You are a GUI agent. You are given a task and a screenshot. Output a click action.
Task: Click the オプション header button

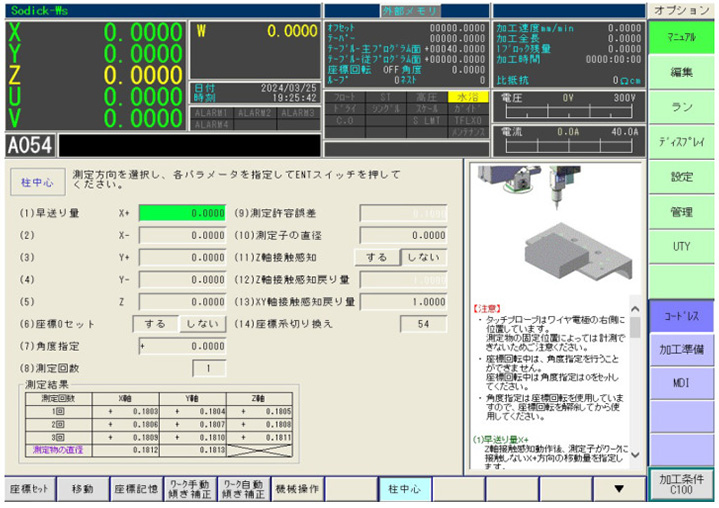pos(681,11)
